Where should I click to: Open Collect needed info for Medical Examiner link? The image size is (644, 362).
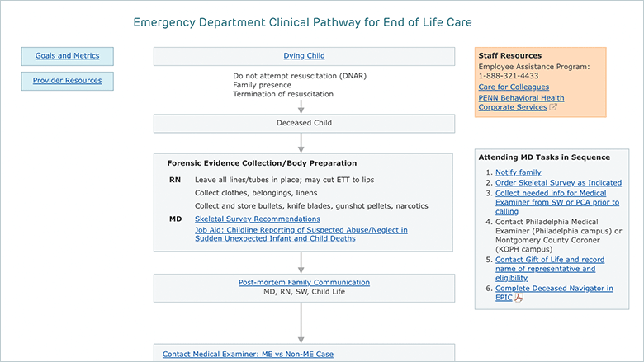coord(557,202)
